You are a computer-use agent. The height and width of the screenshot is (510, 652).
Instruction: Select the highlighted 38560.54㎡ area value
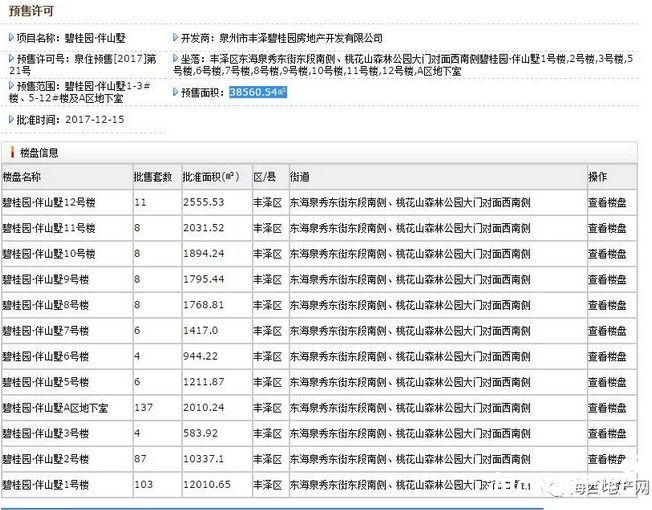tap(258, 92)
